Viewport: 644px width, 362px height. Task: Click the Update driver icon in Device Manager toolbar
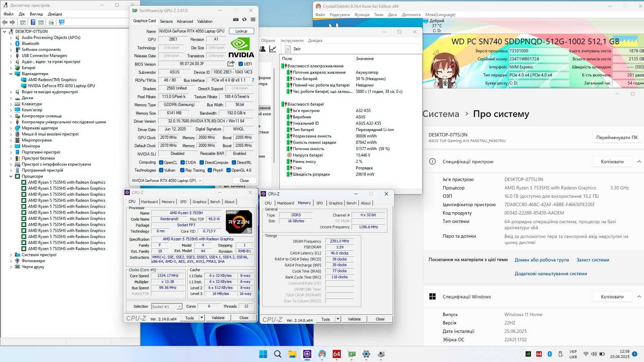click(x=51, y=22)
